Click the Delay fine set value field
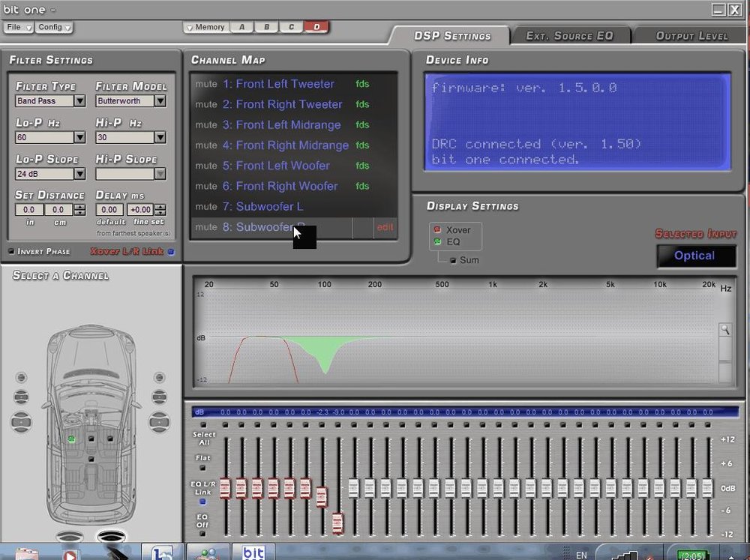The height and width of the screenshot is (560, 750). (x=140, y=209)
